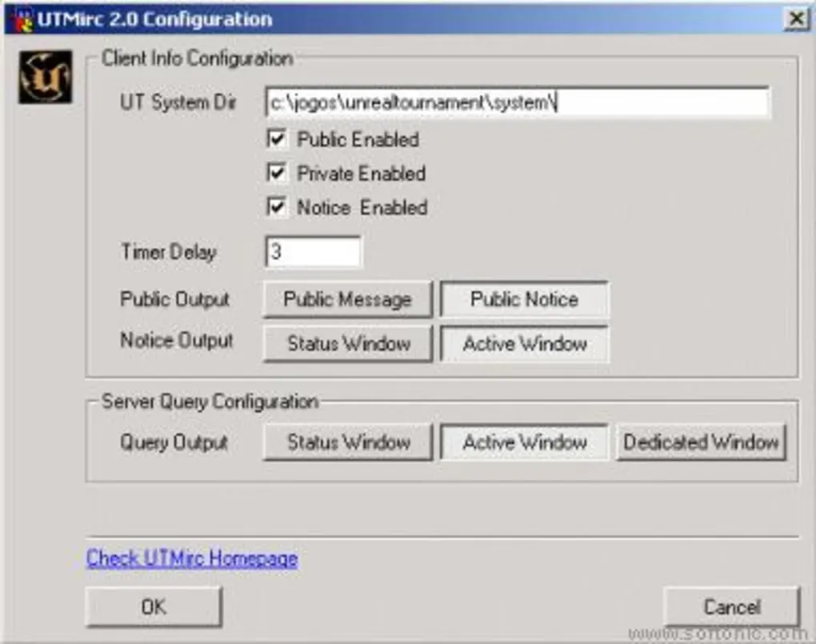The width and height of the screenshot is (816, 644).
Task: Select Dedicated Window for Query Output
Action: point(701,442)
